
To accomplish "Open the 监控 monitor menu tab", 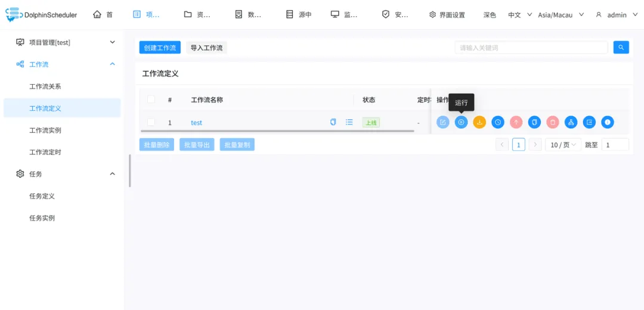I will coord(344,15).
